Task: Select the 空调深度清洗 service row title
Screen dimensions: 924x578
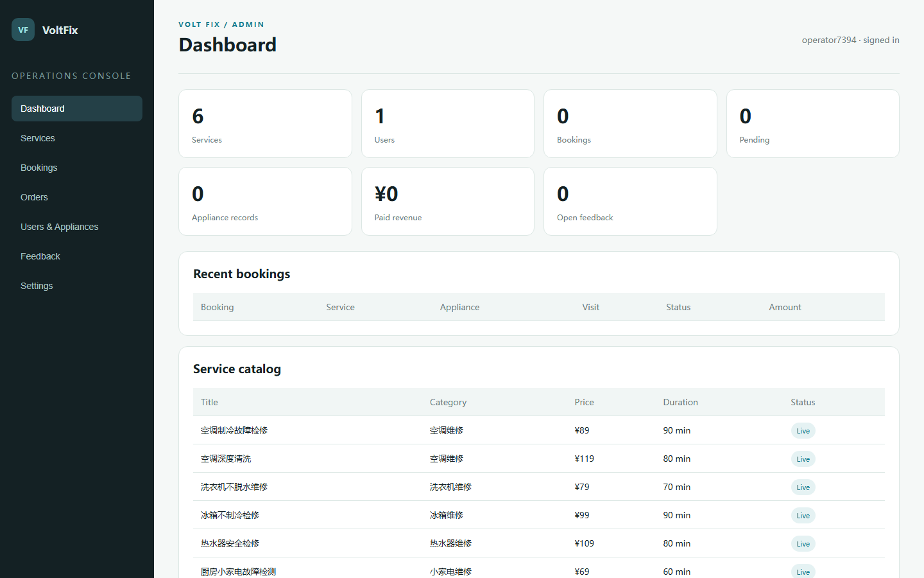Action: pos(226,459)
